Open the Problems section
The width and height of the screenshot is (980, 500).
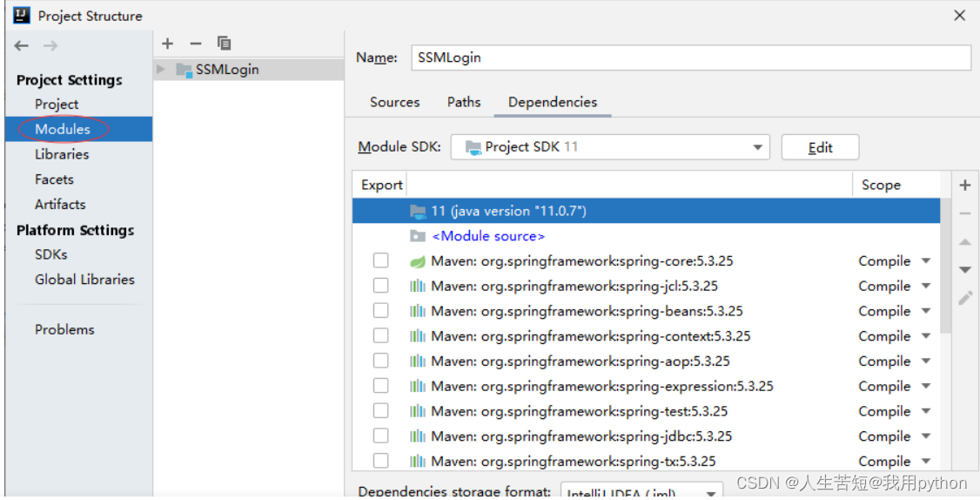(x=64, y=329)
